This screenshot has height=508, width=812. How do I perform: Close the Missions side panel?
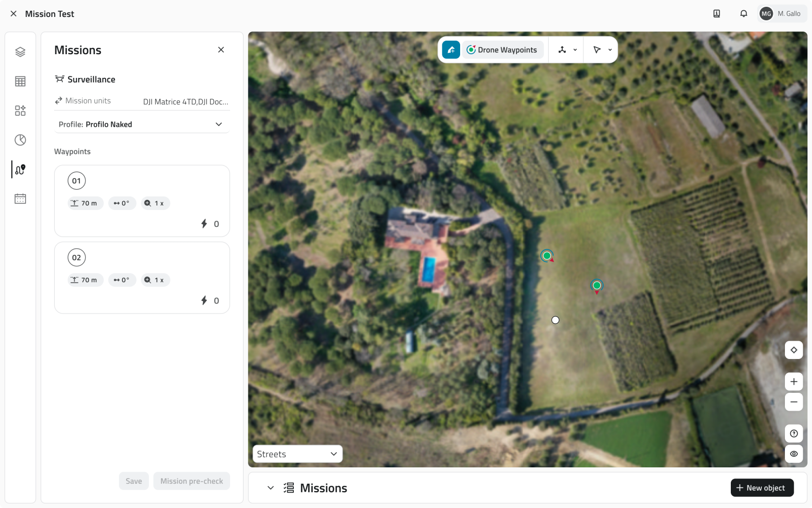[221, 50]
